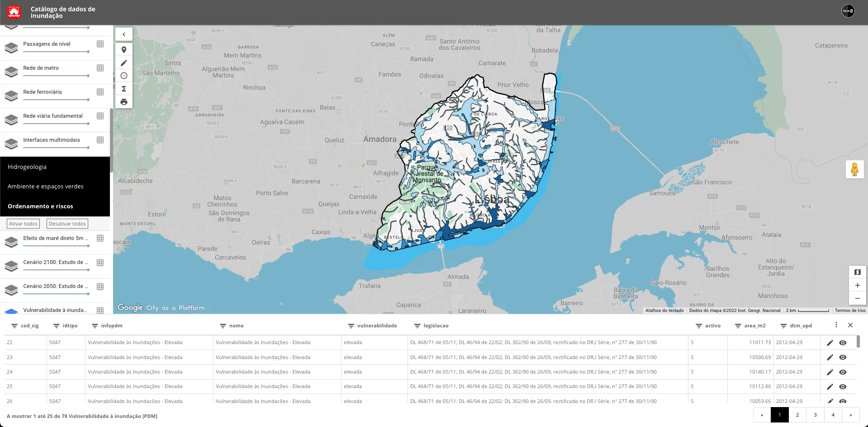
Task: Open the filter for the nome column
Action: click(x=222, y=325)
